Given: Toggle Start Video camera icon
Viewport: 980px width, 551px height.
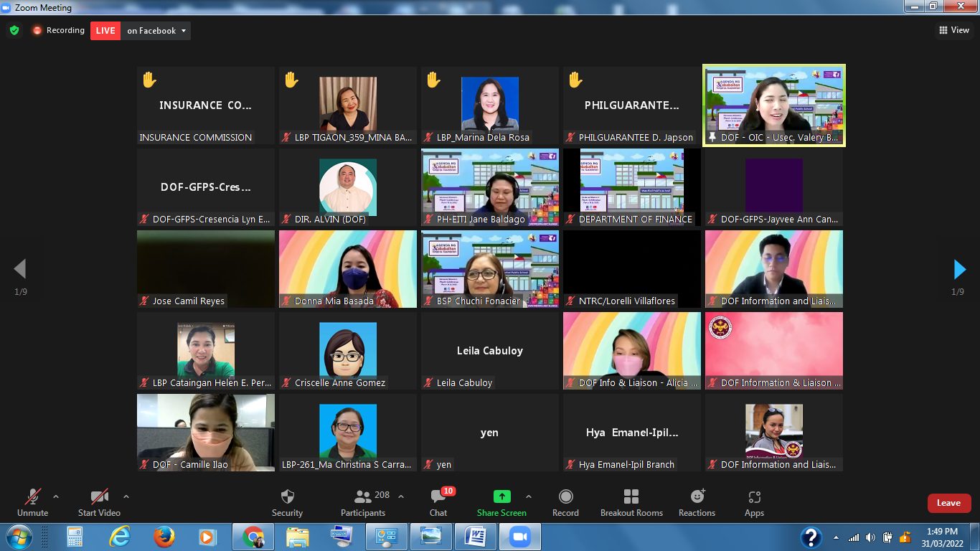Looking at the screenshot, I should point(99,496).
